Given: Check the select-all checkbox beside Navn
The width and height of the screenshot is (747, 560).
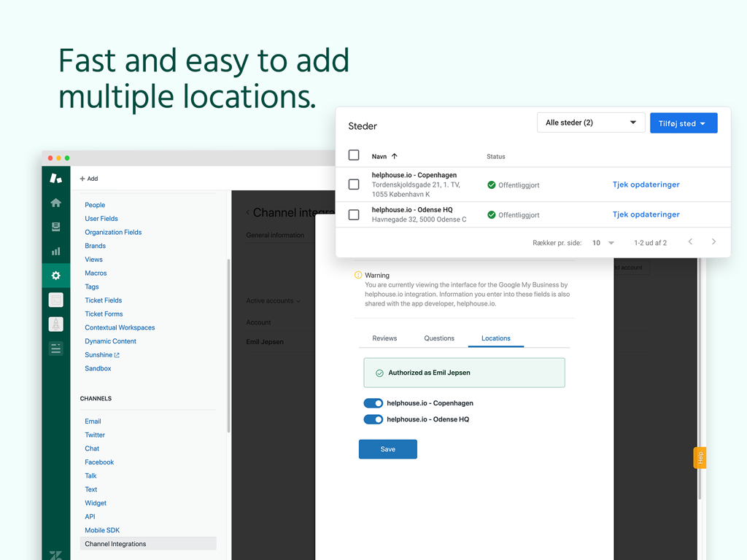Looking at the screenshot, I should tap(354, 155).
